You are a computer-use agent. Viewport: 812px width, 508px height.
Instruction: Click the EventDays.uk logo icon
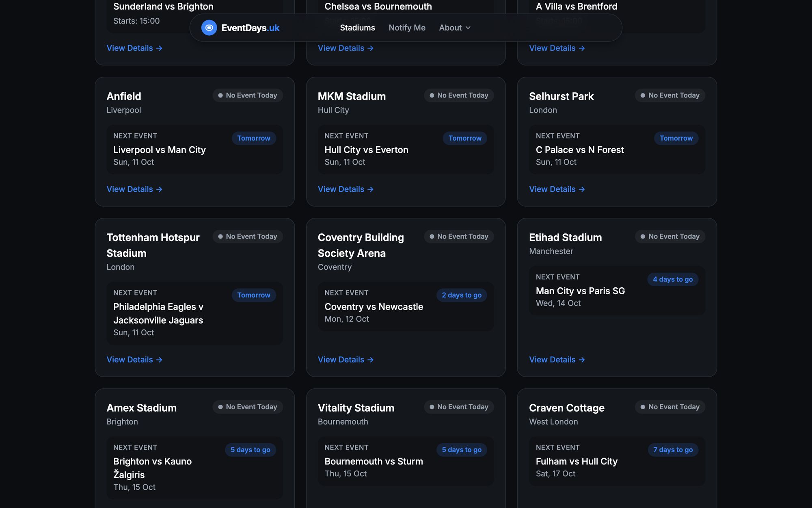pos(209,28)
